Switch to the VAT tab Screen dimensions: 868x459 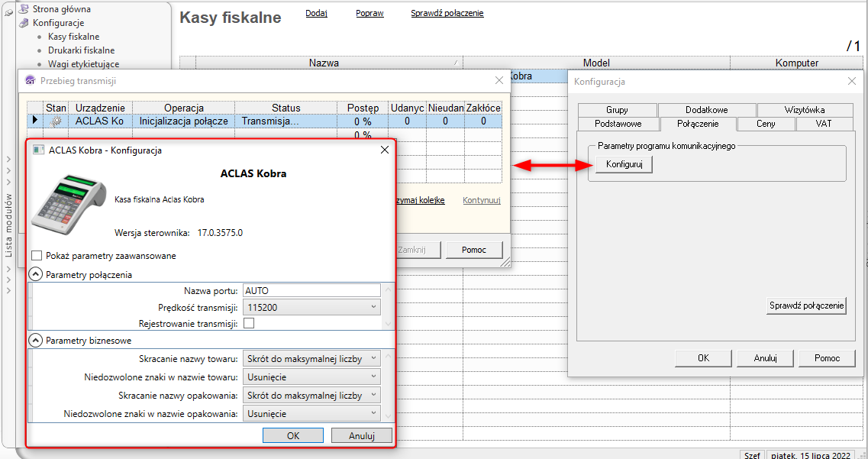click(x=824, y=124)
